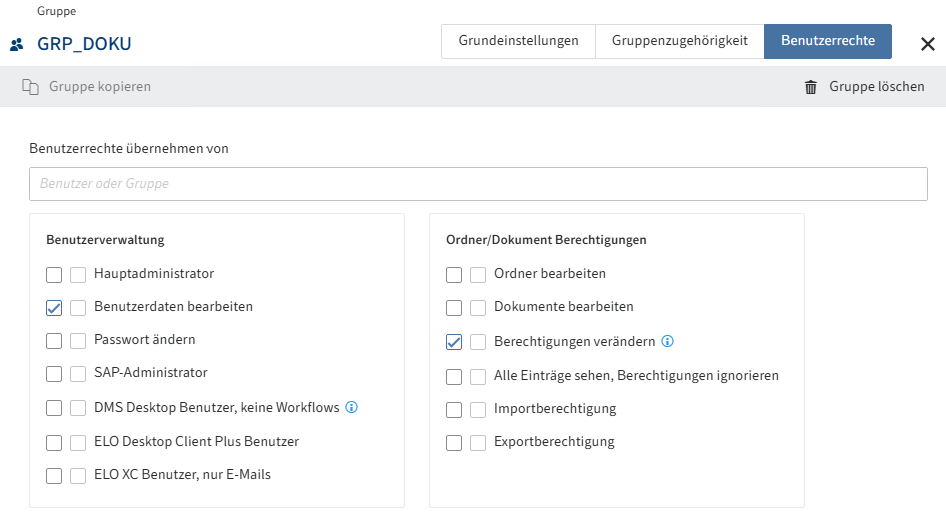Enable first ELO XC Benutzer checkbox
Screen dimensions: 946x523
click(x=54, y=476)
